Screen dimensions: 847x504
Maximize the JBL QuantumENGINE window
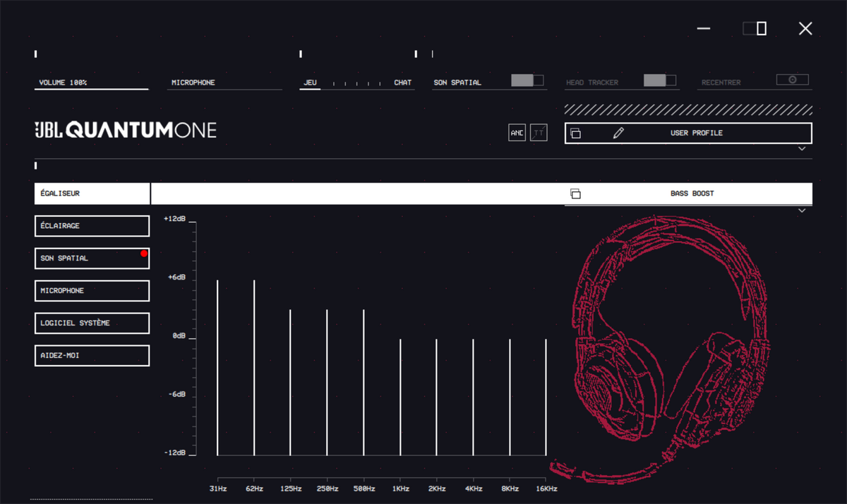click(755, 28)
